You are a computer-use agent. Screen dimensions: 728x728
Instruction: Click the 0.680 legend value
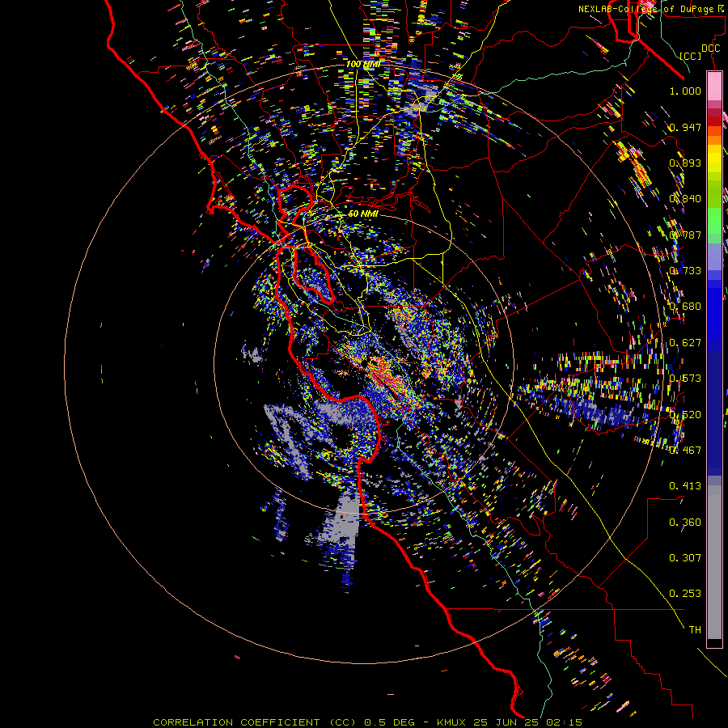[x=685, y=307]
